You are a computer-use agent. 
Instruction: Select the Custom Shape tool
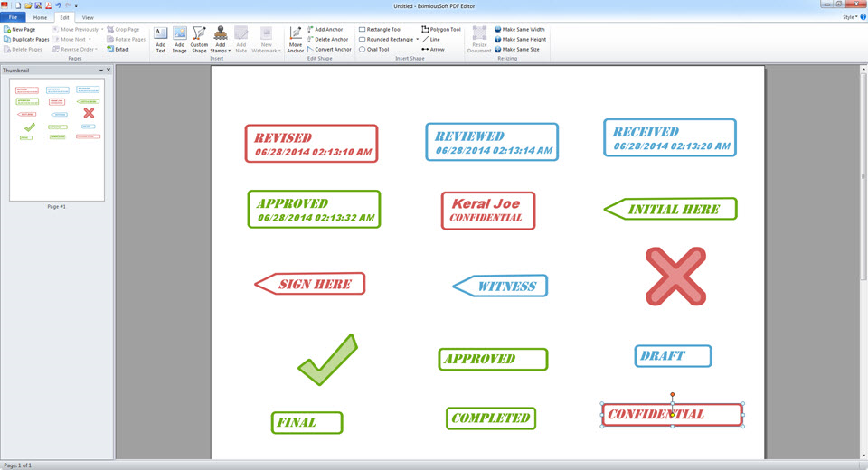[199, 40]
